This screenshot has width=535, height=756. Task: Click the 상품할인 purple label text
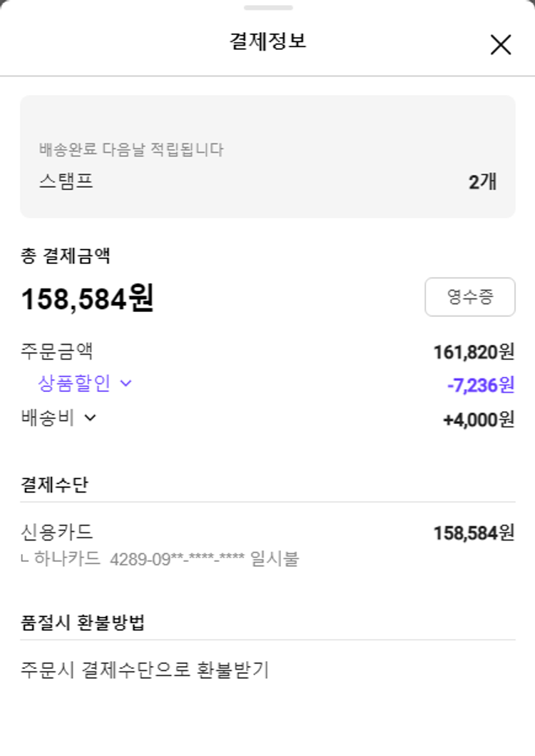coord(74,383)
